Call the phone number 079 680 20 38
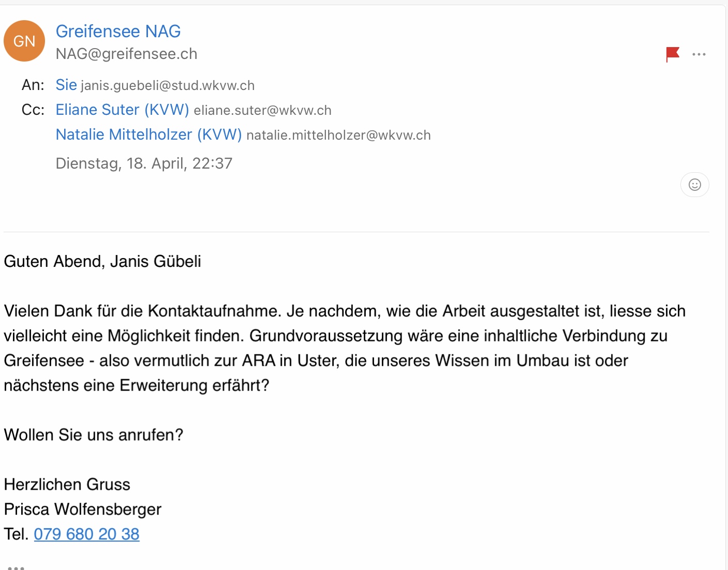Viewport: 728px width, 570px height. (86, 534)
